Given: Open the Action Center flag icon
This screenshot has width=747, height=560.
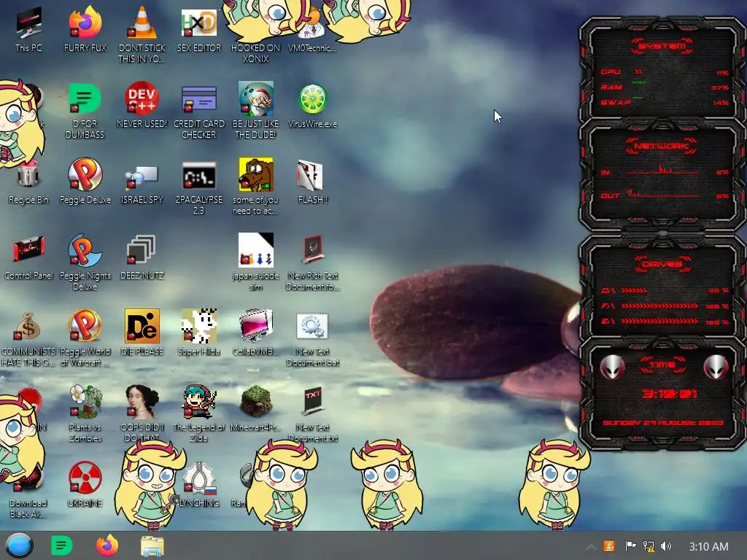Looking at the screenshot, I should tap(630, 546).
